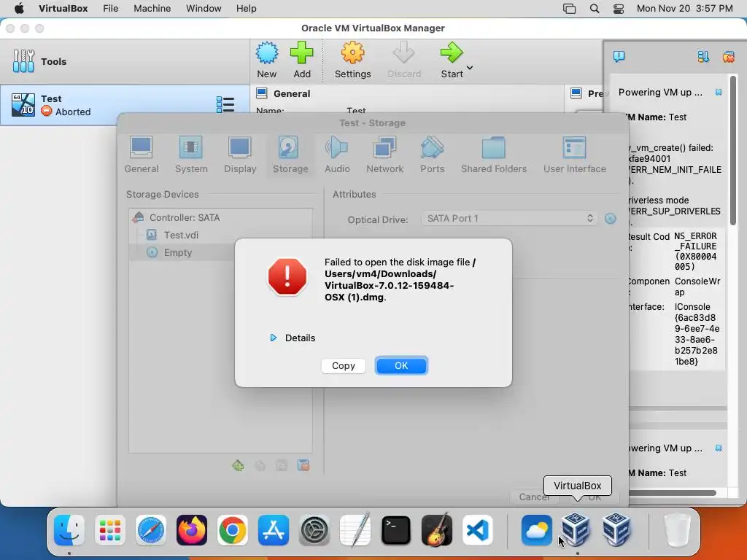Open the App Store from the Dock
Viewport: 747px width, 560px height.
click(274, 530)
